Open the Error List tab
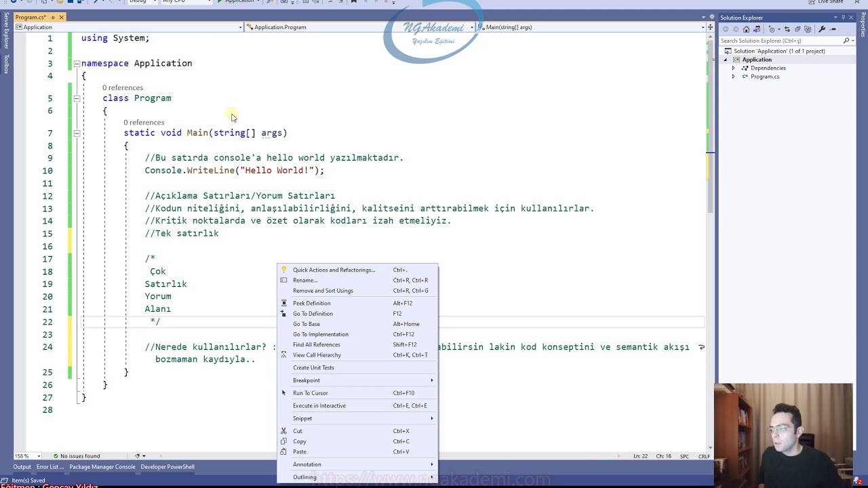The height and width of the screenshot is (488, 868). click(x=50, y=467)
